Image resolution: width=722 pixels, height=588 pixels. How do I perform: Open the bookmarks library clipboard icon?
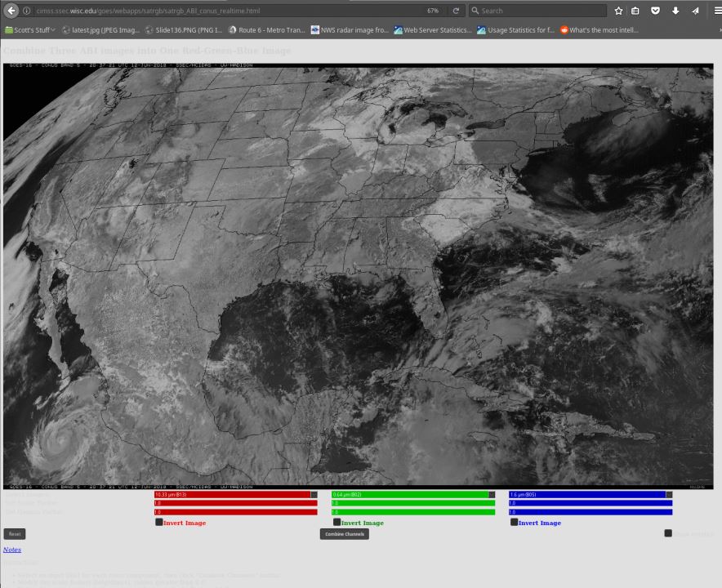click(x=635, y=11)
